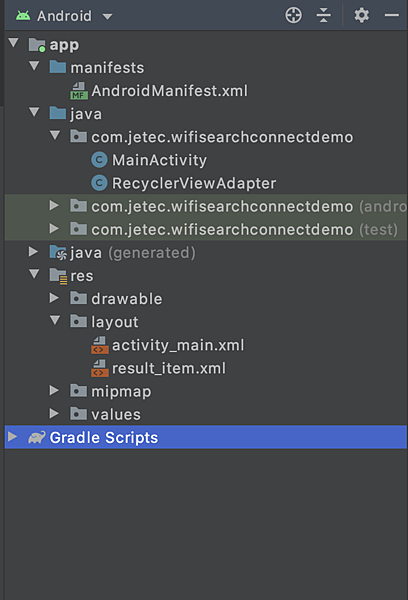Click the Gradle elephant icon

click(37, 437)
